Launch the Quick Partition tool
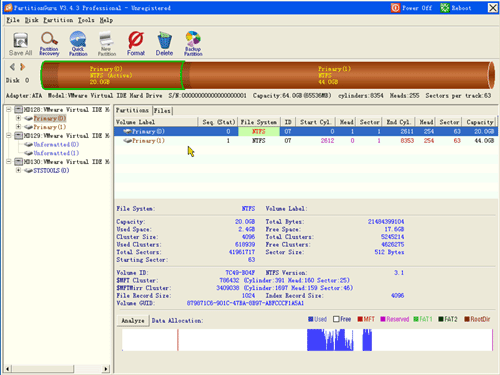 pyautogui.click(x=78, y=44)
